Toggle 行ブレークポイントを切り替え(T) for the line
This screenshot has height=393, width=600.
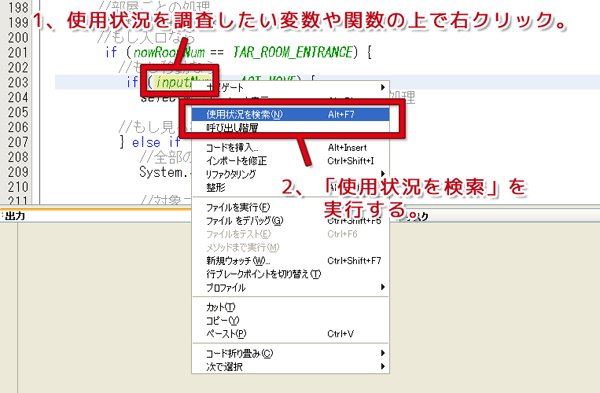click(x=290, y=274)
